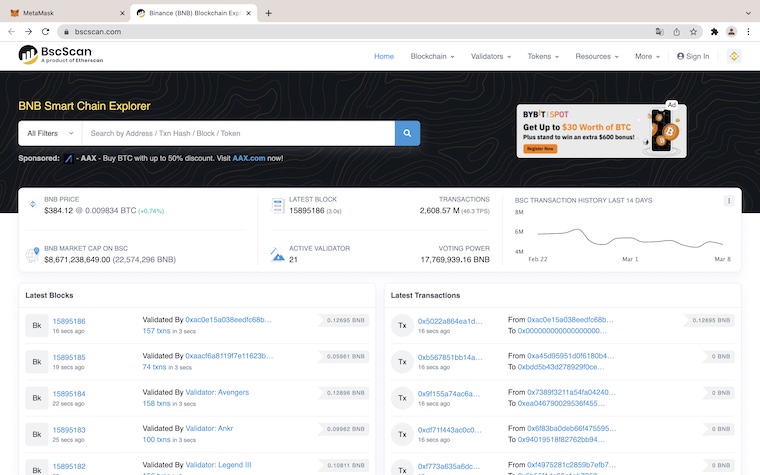Click Validator: Avengers link
Image resolution: width=760 pixels, height=475 pixels.
click(x=217, y=392)
